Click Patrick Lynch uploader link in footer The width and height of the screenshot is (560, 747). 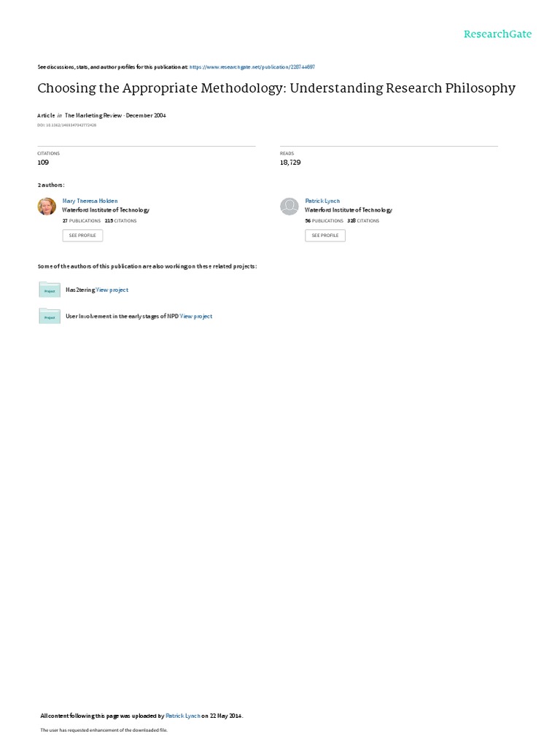[183, 716]
